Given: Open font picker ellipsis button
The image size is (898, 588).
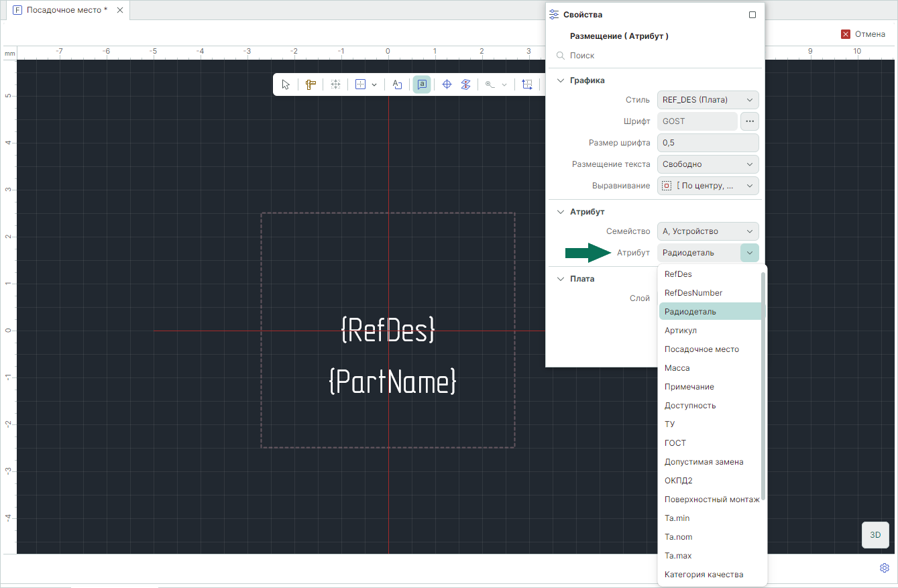Looking at the screenshot, I should coord(749,121).
